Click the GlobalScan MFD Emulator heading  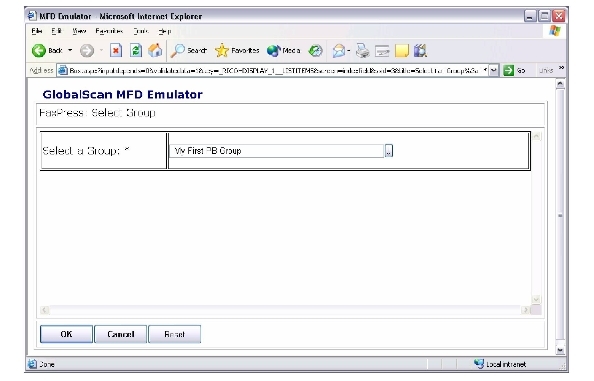tap(122, 94)
